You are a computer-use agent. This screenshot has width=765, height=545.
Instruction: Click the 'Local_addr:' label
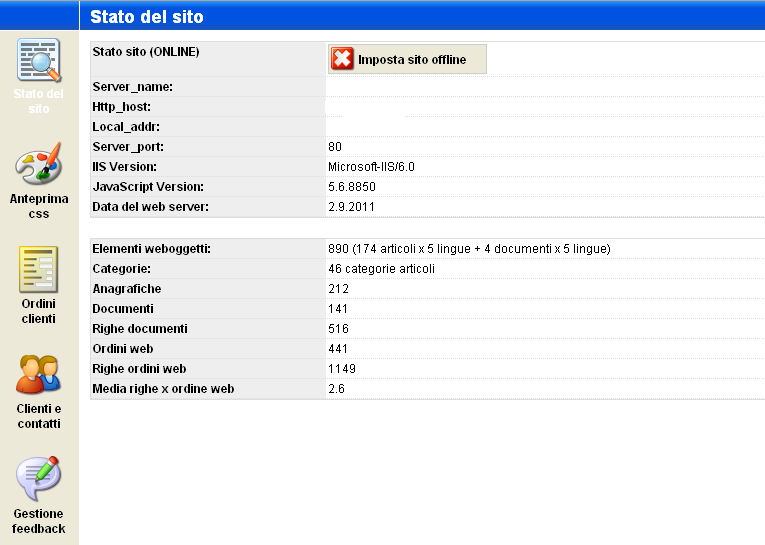pos(126,127)
